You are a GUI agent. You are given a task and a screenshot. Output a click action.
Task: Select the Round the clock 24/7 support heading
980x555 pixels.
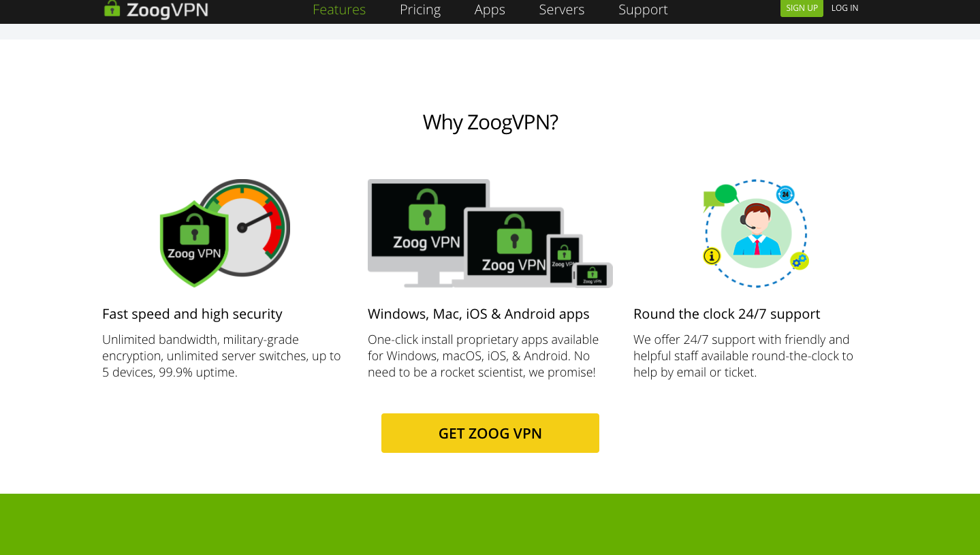coord(727,314)
